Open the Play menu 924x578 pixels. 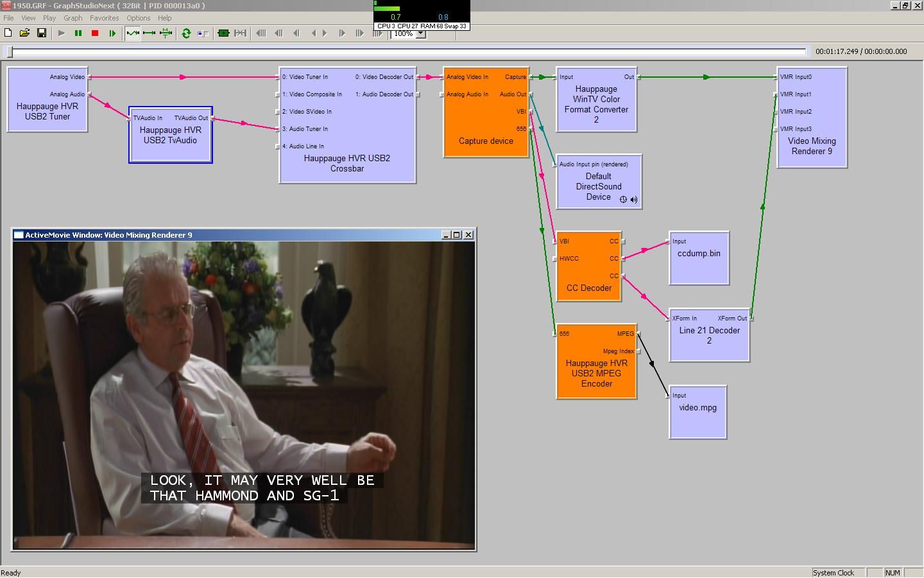coord(49,18)
